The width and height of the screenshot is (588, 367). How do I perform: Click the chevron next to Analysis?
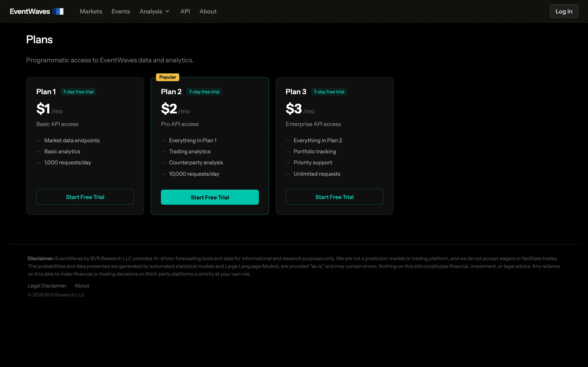pos(167,11)
